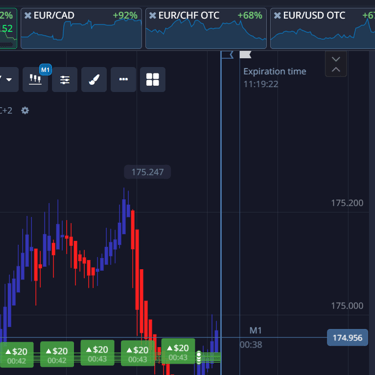The height and width of the screenshot is (375, 375).
Task: Click the up chevron beside Expiration time
Action: tap(336, 70)
